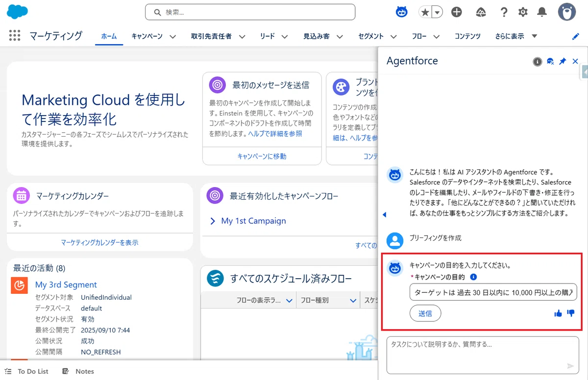Open the キャンペーン tab

point(147,36)
